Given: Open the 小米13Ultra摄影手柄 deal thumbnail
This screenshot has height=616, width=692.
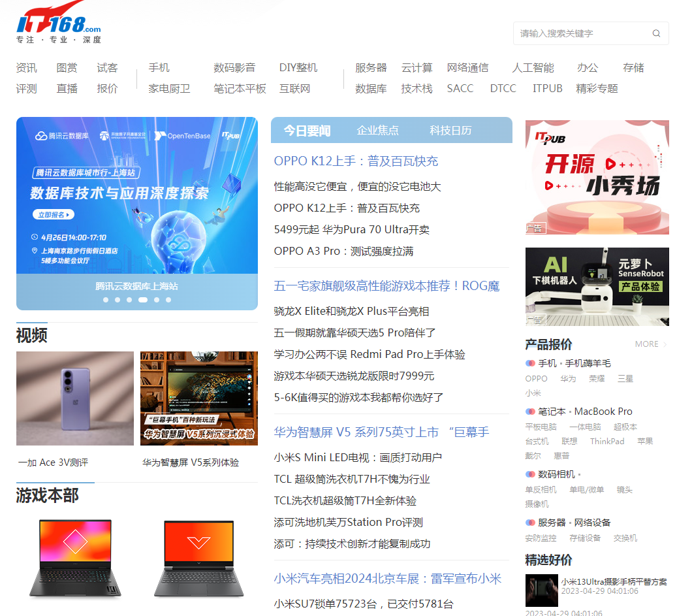Looking at the screenshot, I should pos(541,590).
